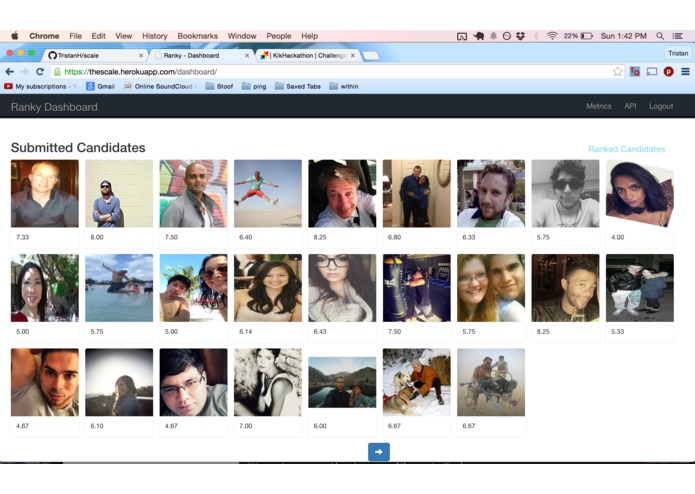Expand the within bookmarks folder

pyautogui.click(x=344, y=86)
